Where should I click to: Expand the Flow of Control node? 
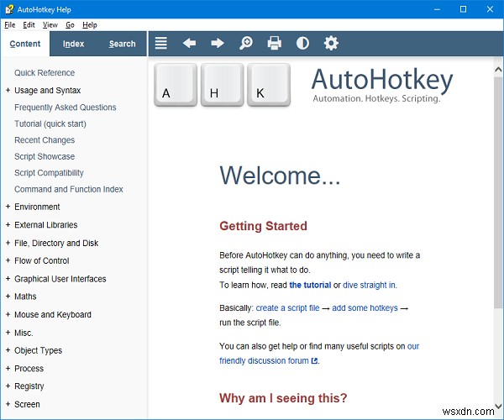[x=8, y=260]
